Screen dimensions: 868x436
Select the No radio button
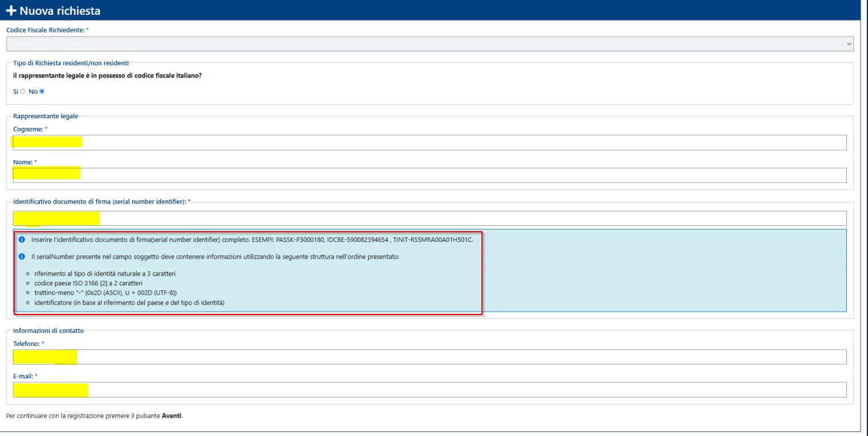42,91
